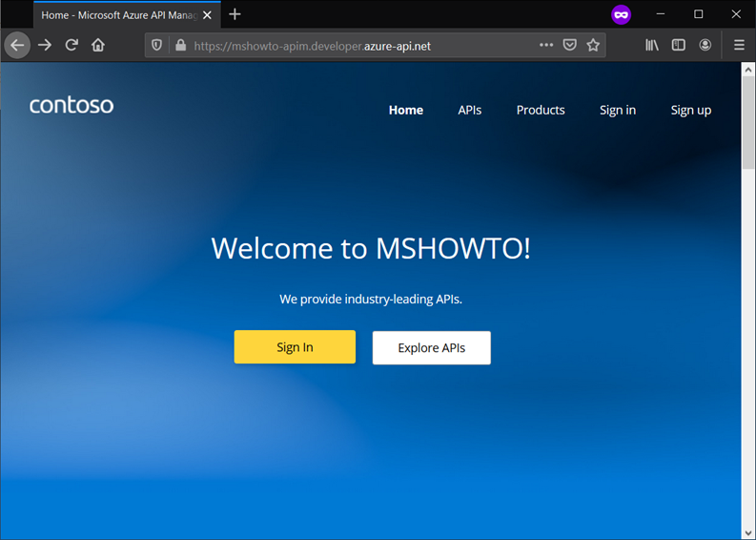The width and height of the screenshot is (756, 540).
Task: Open the Library icon in toolbar
Action: (x=652, y=46)
